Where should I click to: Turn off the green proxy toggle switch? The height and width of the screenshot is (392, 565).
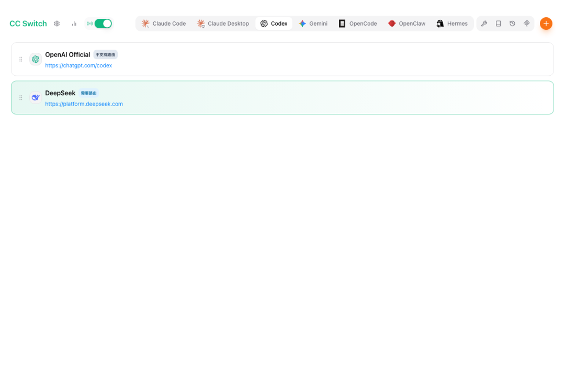point(103,24)
